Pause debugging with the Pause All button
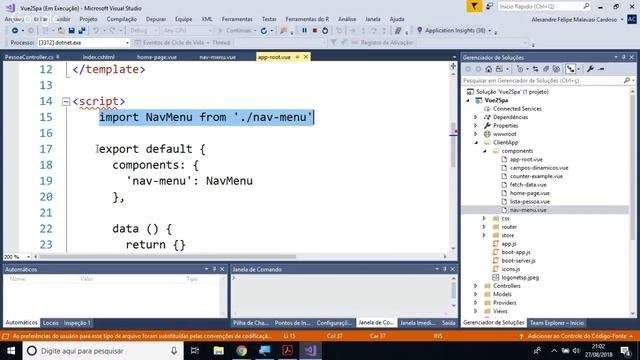This screenshot has width=640, height=360. point(304,31)
